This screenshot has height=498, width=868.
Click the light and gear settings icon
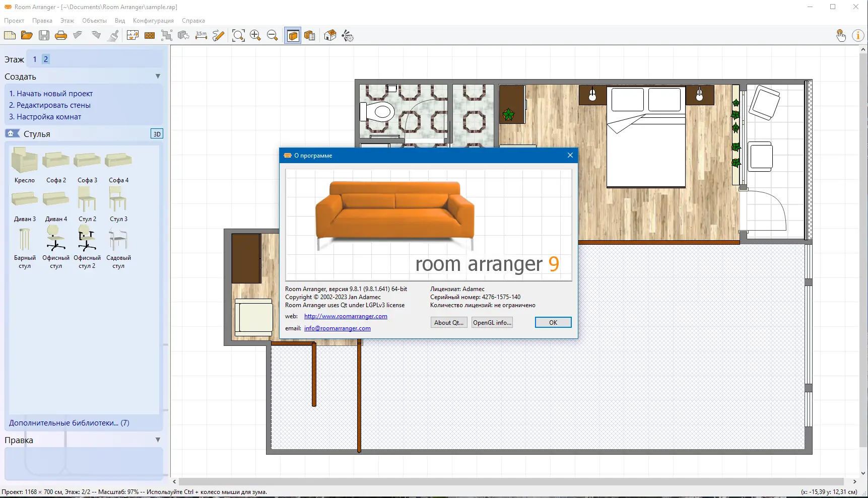coord(348,35)
